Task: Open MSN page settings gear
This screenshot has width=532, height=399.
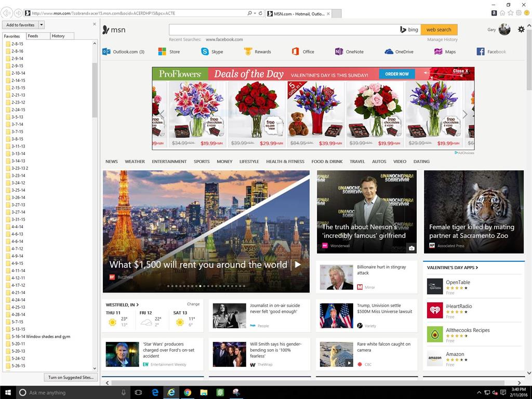Action: 521,30
